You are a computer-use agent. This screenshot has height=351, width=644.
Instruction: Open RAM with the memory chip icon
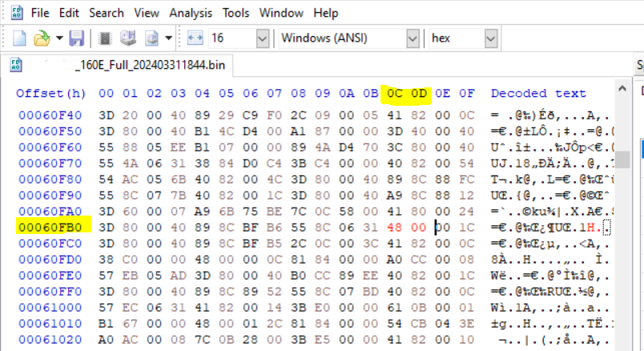click(x=105, y=38)
